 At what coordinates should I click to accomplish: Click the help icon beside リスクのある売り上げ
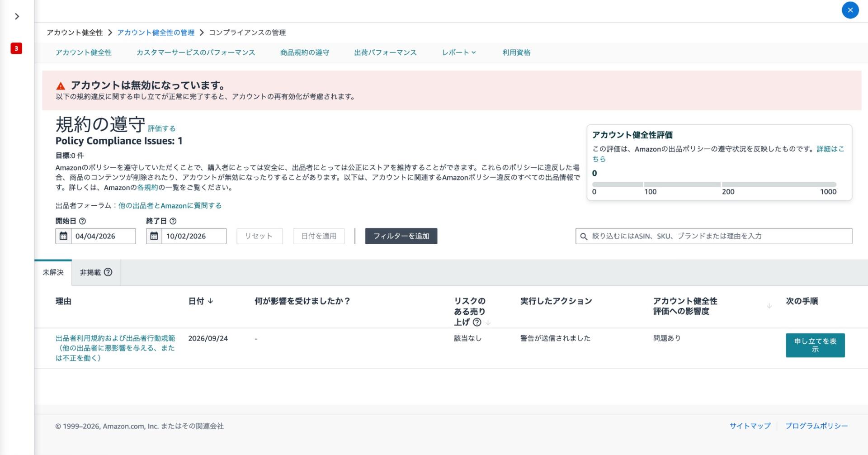(476, 322)
